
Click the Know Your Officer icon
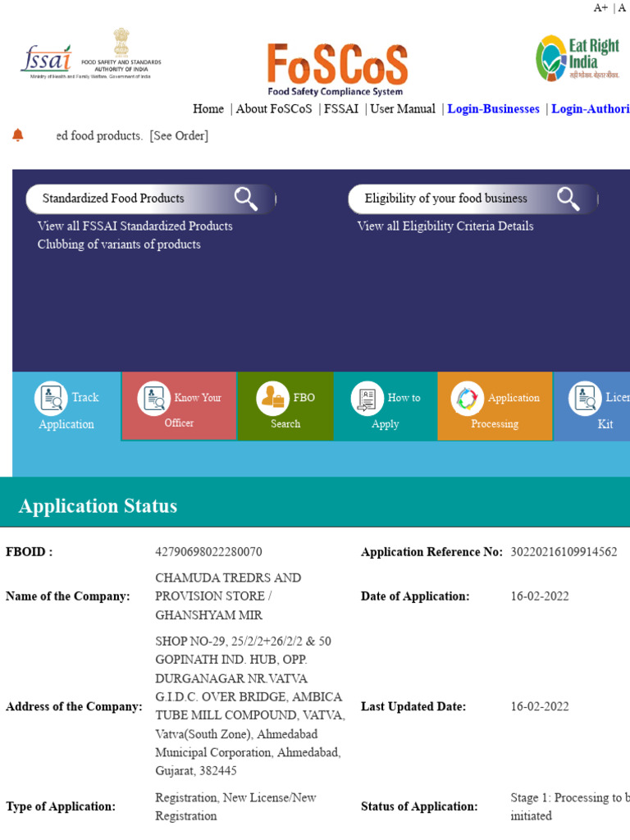pyautogui.click(x=153, y=398)
